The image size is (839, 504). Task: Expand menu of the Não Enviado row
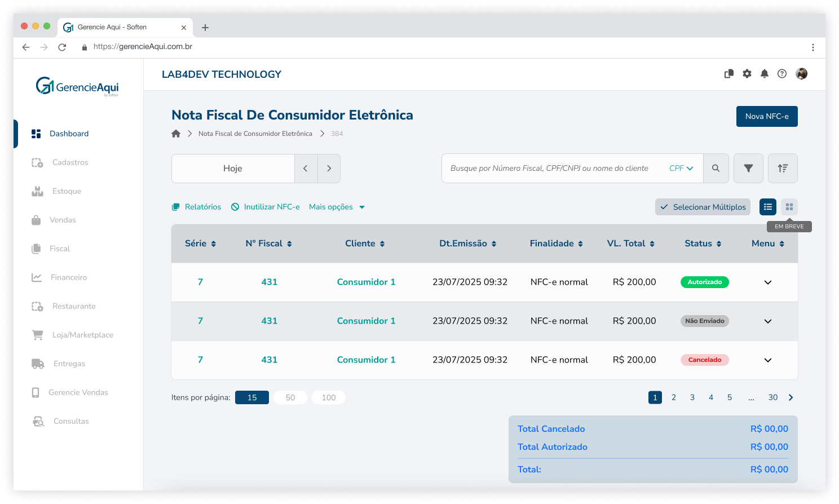coord(768,321)
